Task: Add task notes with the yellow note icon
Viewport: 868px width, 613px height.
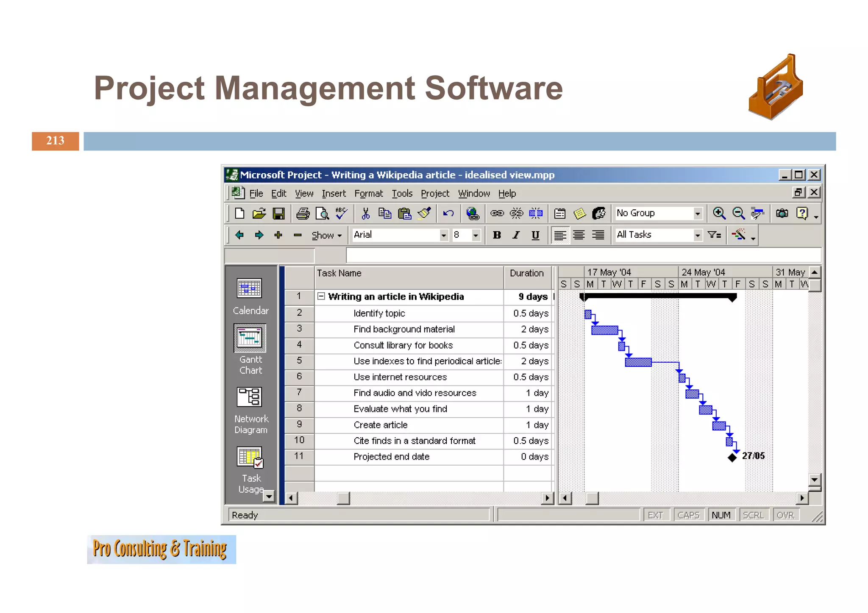Action: coord(579,213)
